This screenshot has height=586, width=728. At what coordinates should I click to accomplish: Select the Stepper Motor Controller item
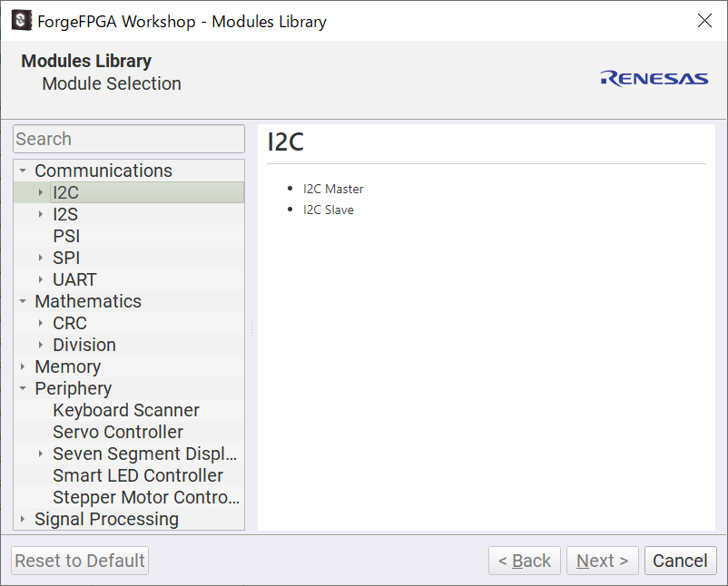(x=145, y=497)
